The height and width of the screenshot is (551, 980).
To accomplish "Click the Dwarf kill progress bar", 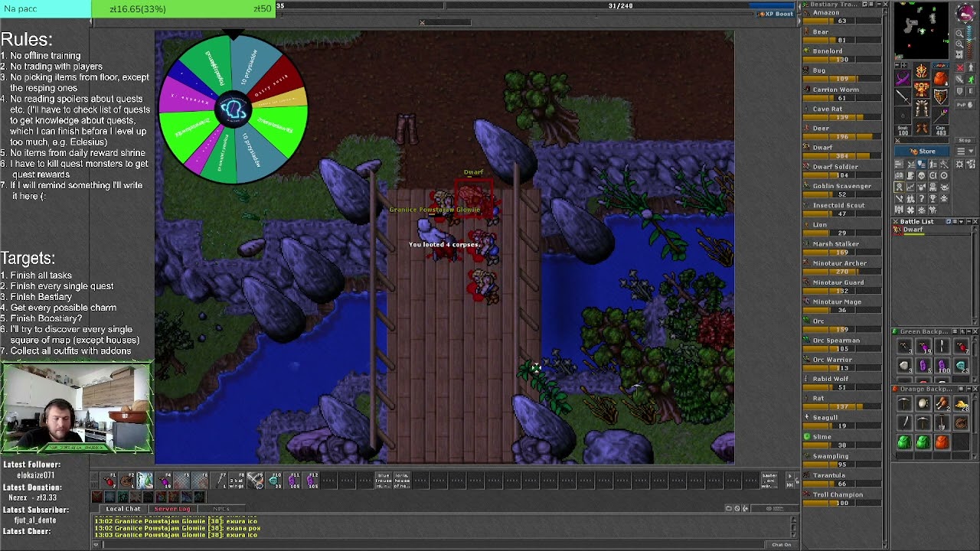I will 841,156.
